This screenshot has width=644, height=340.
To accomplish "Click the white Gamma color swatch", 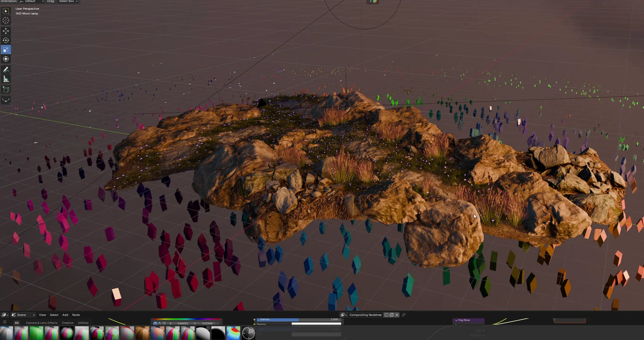I will tap(316, 324).
